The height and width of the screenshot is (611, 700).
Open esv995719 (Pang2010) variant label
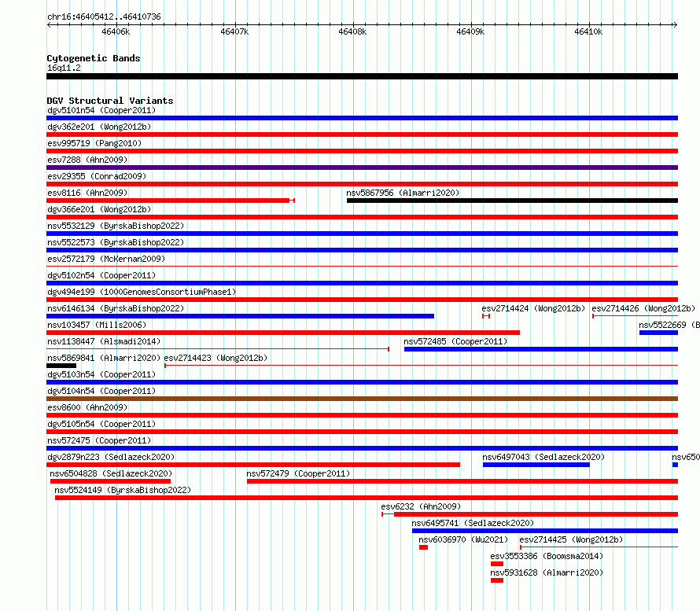click(x=94, y=143)
